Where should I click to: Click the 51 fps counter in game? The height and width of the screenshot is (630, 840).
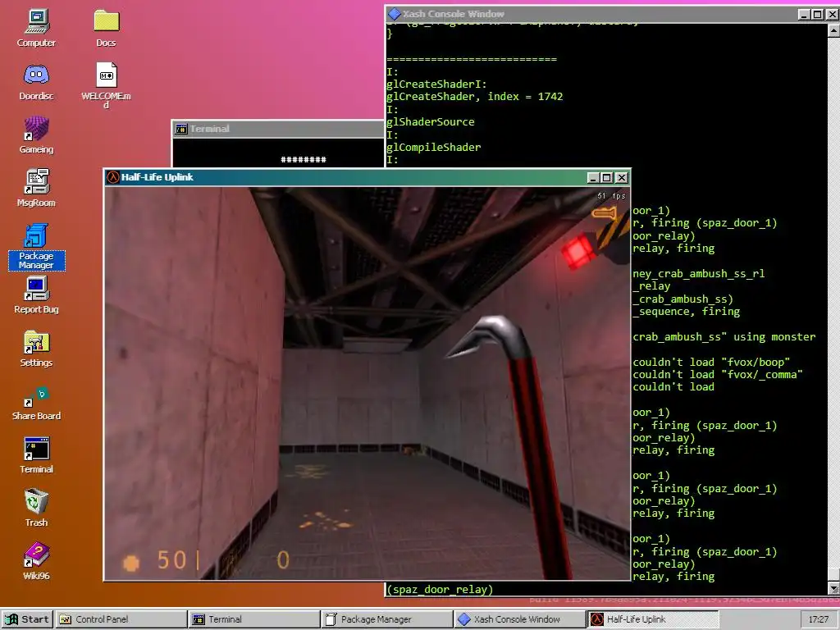pos(611,196)
